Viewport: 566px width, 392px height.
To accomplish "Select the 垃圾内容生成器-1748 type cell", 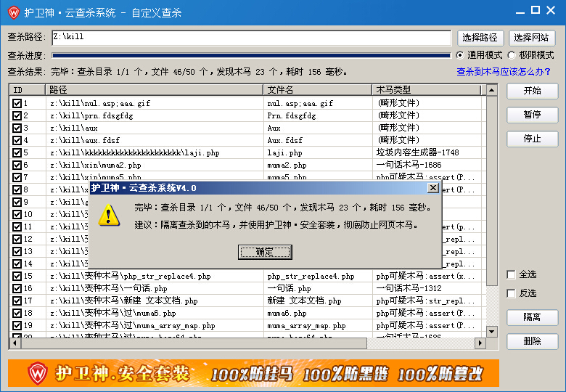I will [417, 152].
